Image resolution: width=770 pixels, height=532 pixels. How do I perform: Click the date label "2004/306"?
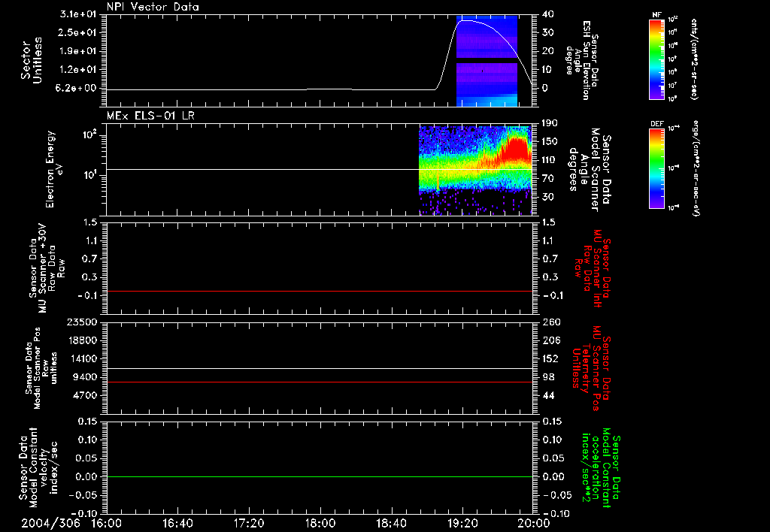pos(50,523)
